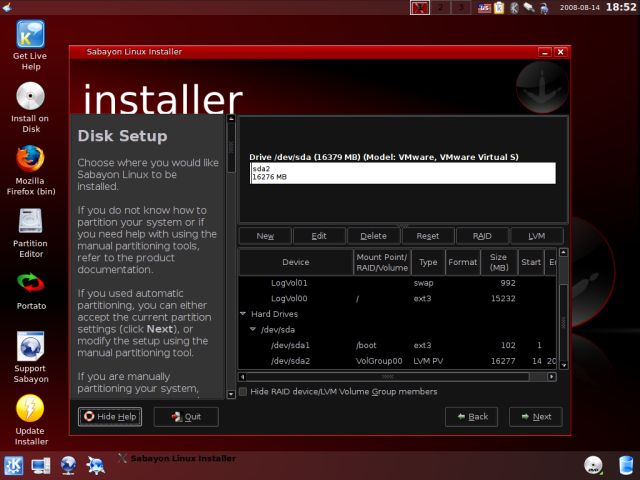Switch to virtual desktop 2 in pager
This screenshot has height=480, width=640.
(440, 8)
